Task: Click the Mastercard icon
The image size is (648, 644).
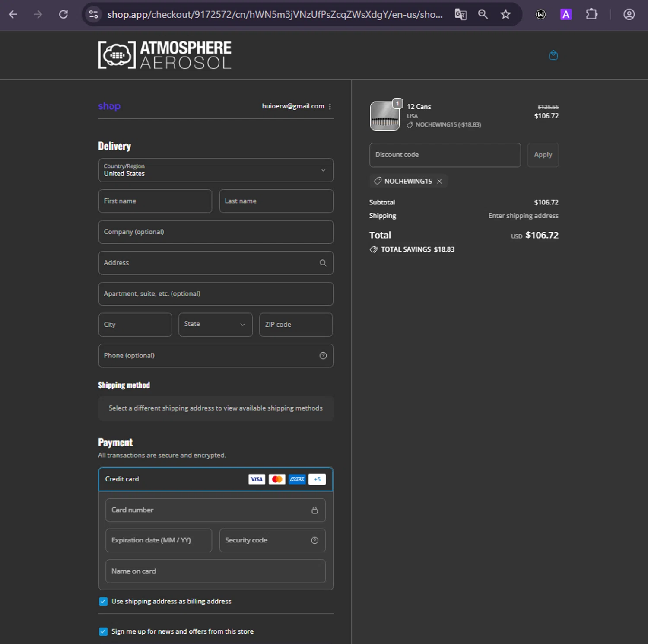Action: coord(277,479)
